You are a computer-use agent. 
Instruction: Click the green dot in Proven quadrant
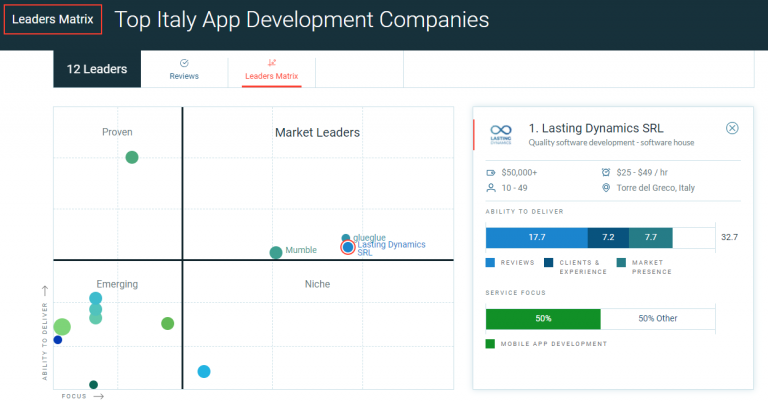[131, 157]
